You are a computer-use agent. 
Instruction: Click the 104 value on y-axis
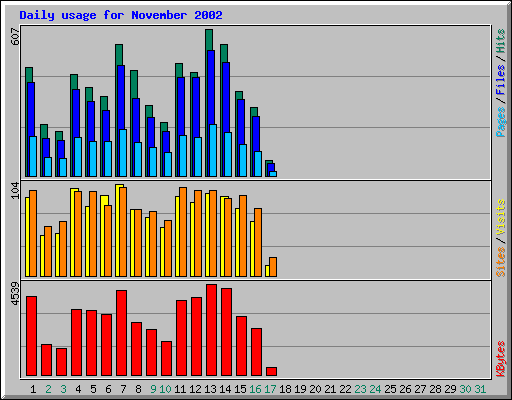[15, 191]
